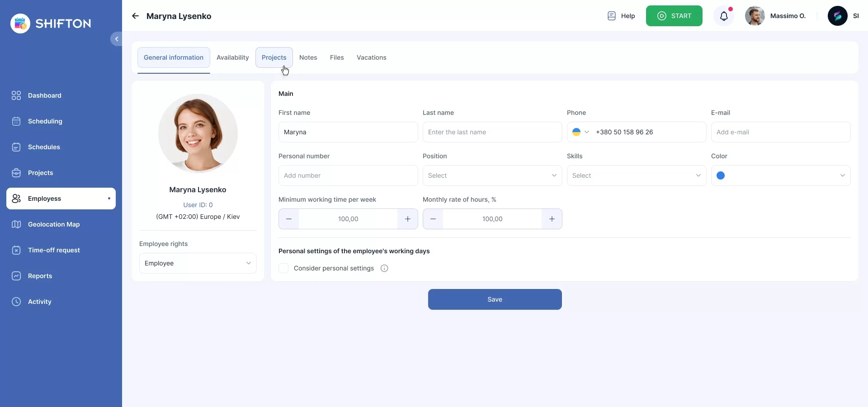Decrease monthly rate of hours
This screenshot has width=868, height=407.
click(x=433, y=219)
